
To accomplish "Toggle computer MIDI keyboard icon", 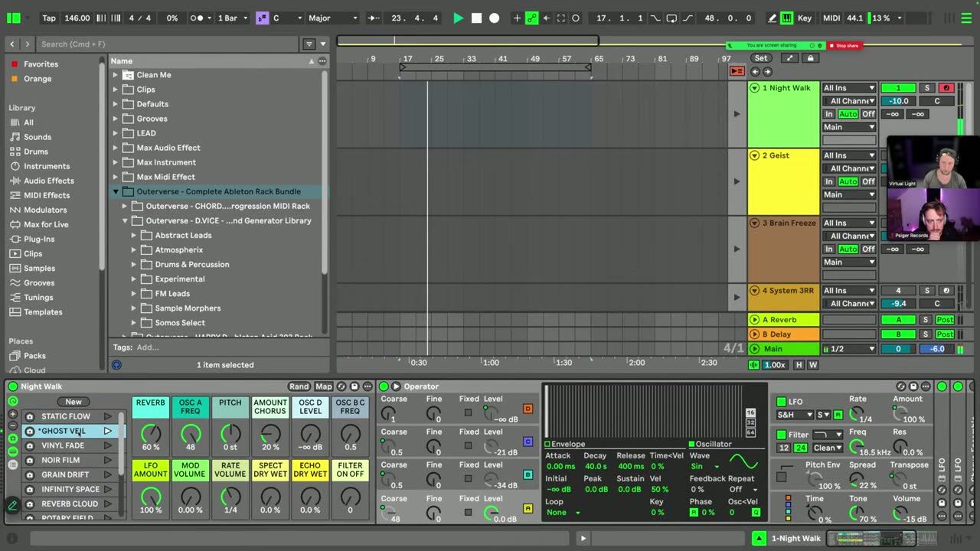I will [787, 18].
